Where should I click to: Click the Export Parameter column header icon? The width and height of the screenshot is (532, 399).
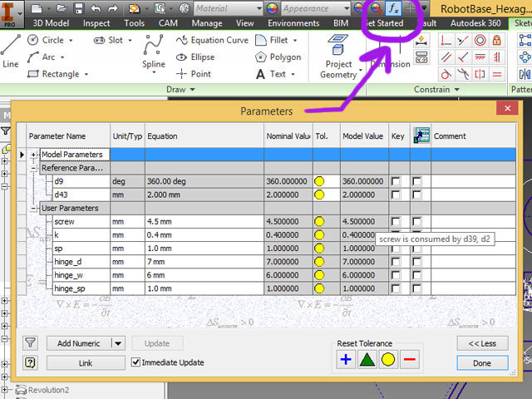click(421, 135)
